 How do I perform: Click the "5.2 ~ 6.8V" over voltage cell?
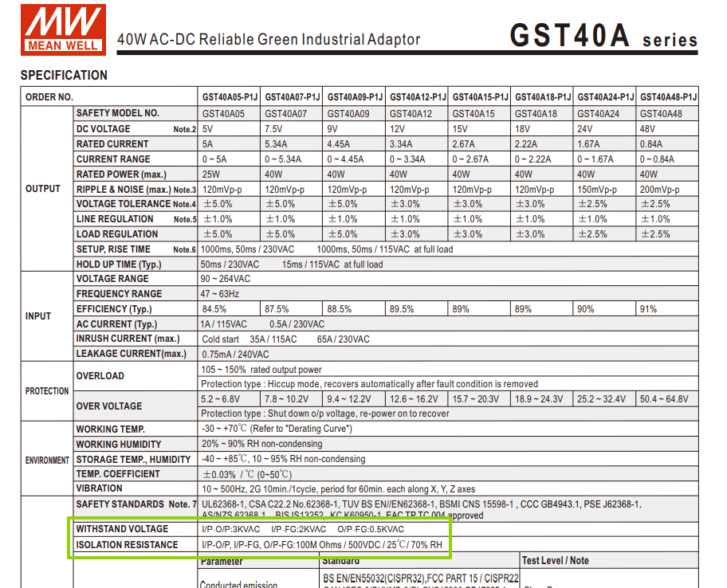[x=220, y=399]
